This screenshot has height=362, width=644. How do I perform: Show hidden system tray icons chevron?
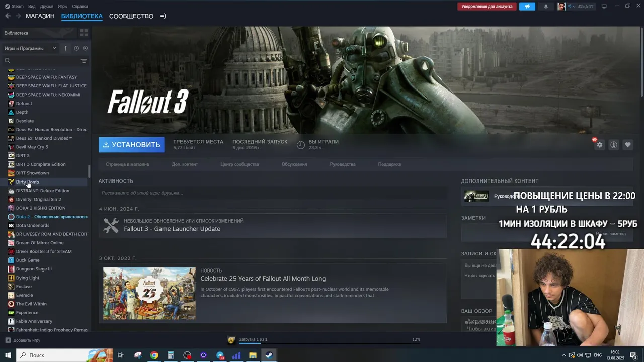pyautogui.click(x=562, y=355)
